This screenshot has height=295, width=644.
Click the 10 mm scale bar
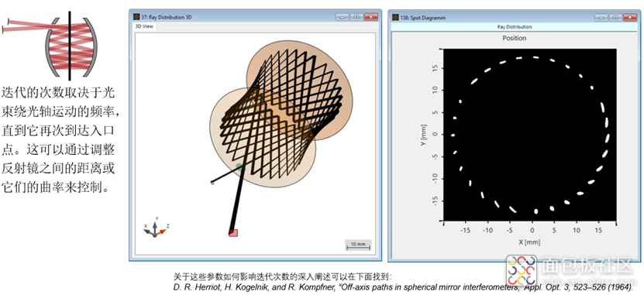[359, 245]
